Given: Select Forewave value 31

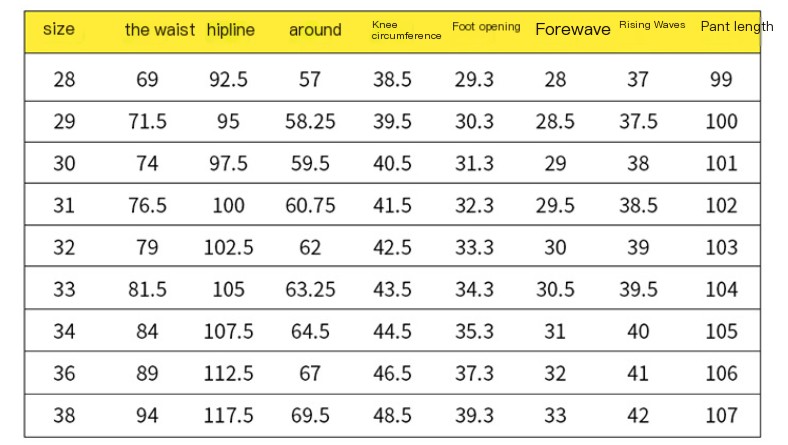Looking at the screenshot, I should point(555,331).
